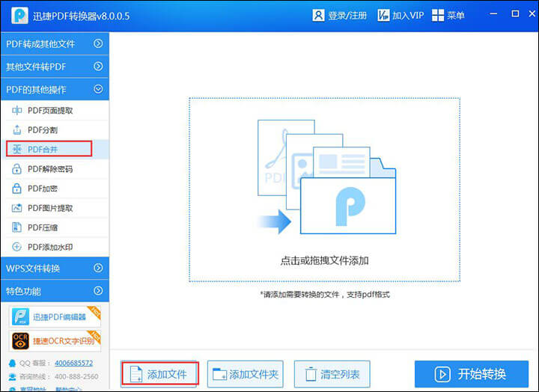Click the 捷速OCR eye icon
The image size is (539, 392).
[21, 341]
